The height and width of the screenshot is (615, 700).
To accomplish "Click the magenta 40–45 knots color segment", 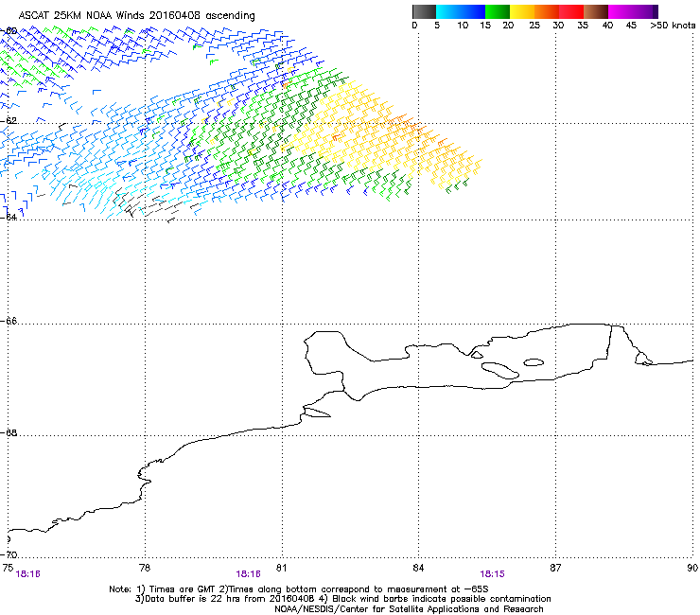I will pyautogui.click(x=621, y=11).
